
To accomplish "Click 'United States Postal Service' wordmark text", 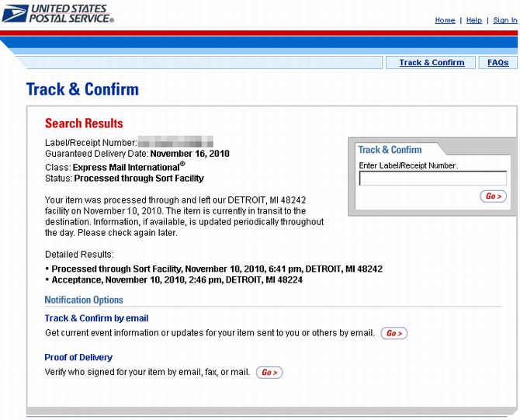I will [71, 14].
